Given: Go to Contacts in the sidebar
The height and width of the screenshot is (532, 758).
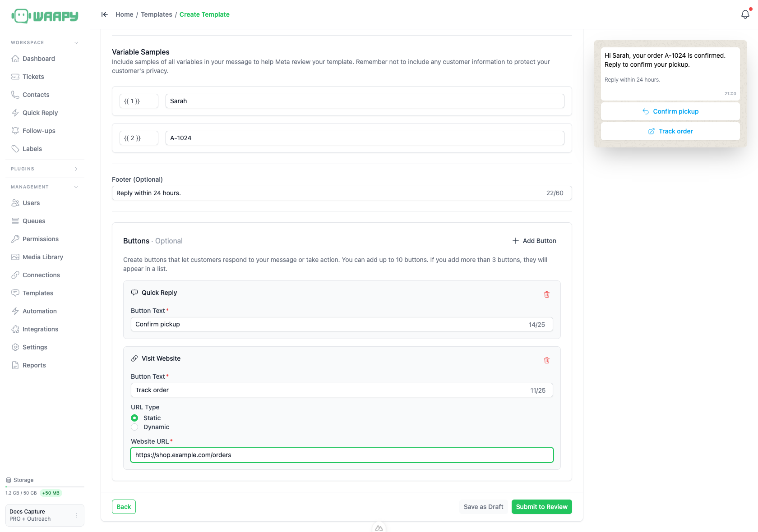Looking at the screenshot, I should pyautogui.click(x=45, y=95).
